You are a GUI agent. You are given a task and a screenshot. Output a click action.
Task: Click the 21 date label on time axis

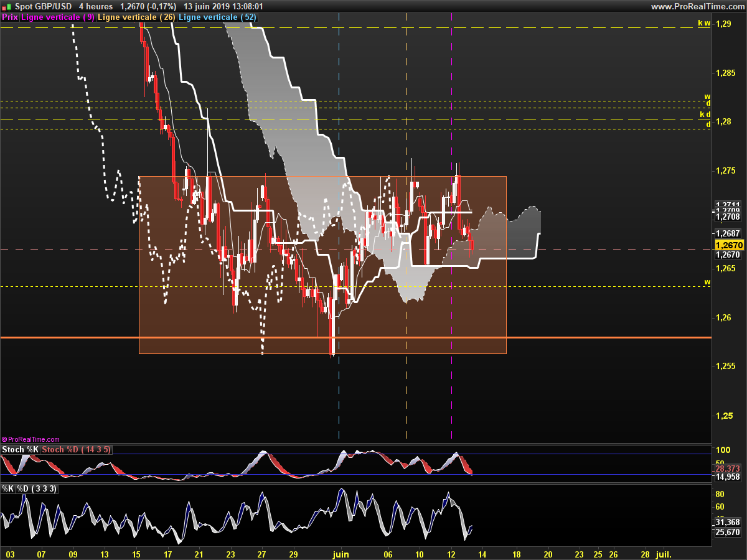pos(199,553)
